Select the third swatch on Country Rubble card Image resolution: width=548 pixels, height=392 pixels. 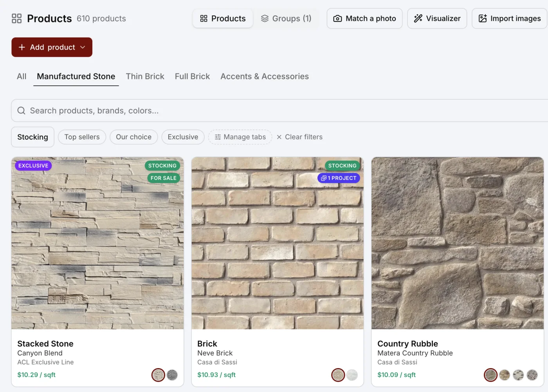[x=518, y=375]
